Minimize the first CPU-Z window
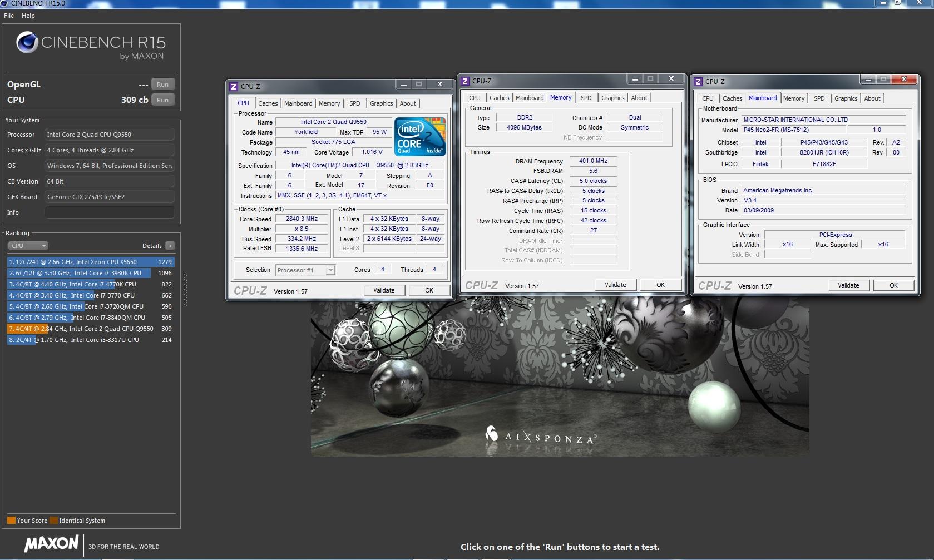Screen dimensions: 934x560 404,85
